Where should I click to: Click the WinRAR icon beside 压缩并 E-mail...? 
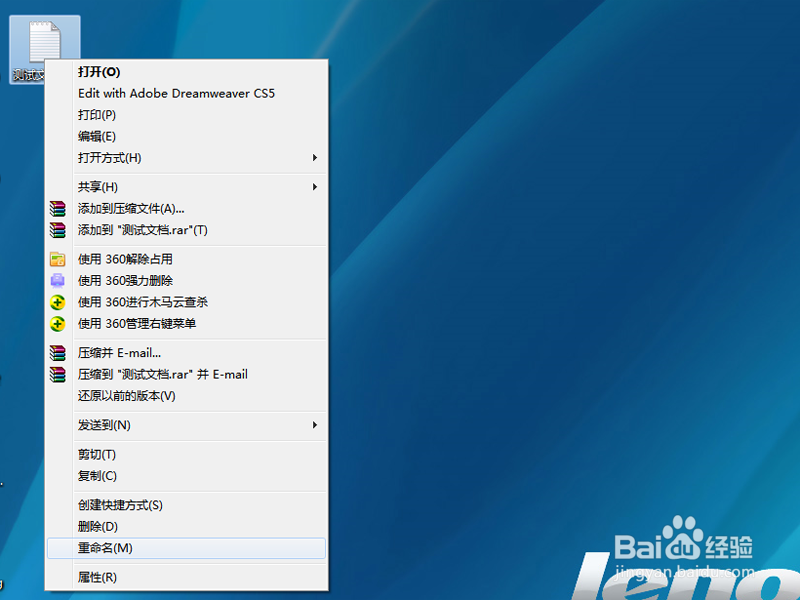(58, 353)
